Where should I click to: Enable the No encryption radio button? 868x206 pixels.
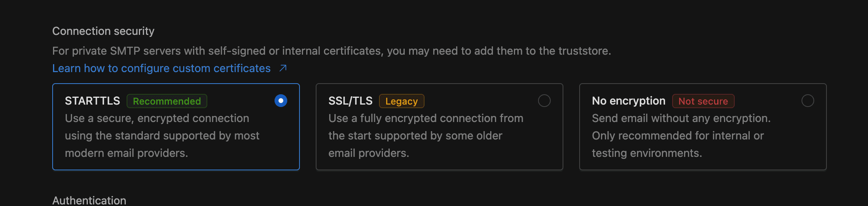pos(808,101)
